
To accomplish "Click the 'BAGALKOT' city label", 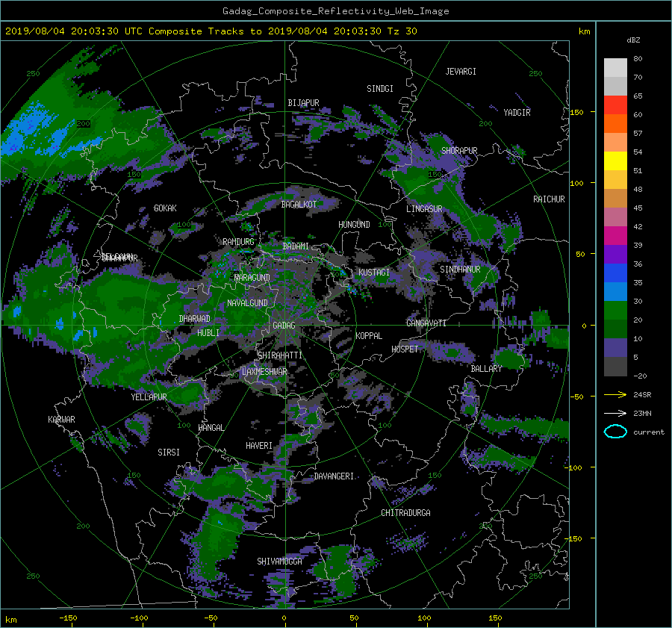I will click(299, 205).
